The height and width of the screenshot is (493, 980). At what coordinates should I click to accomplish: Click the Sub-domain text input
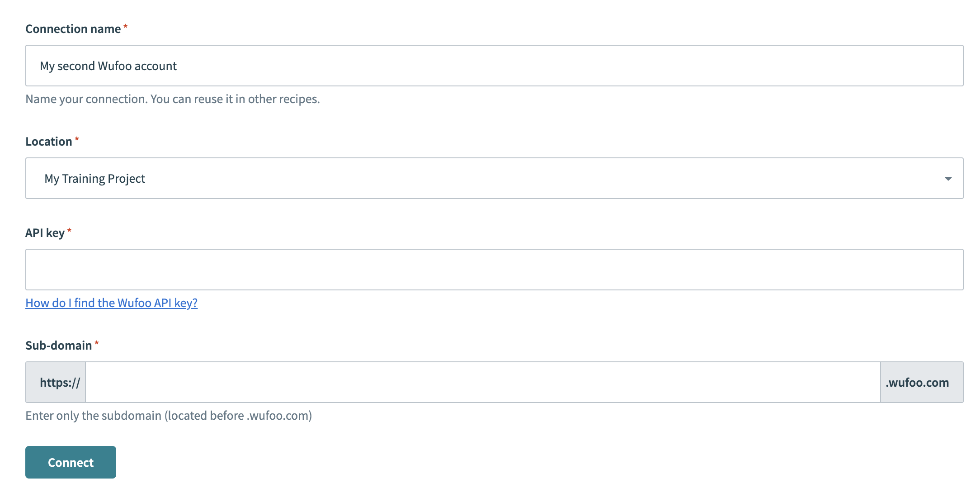482,382
